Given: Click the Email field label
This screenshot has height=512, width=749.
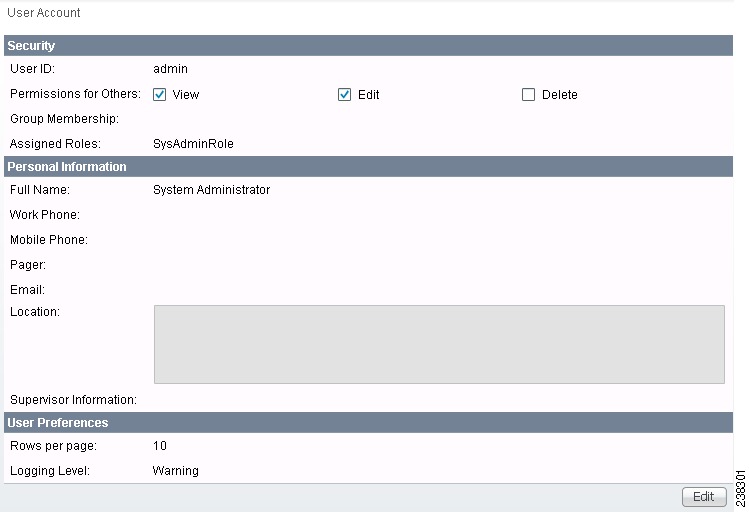Looking at the screenshot, I should (27, 290).
